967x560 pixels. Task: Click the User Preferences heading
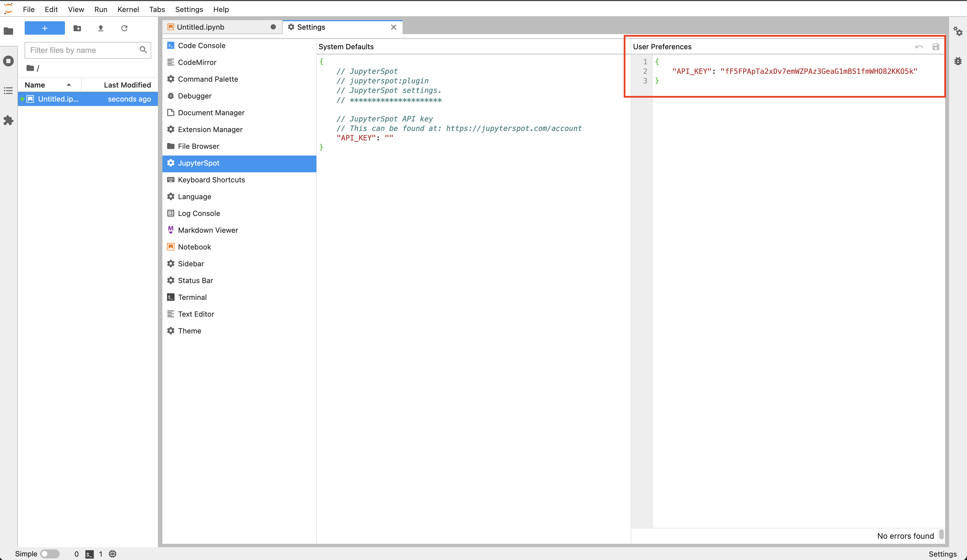(662, 47)
